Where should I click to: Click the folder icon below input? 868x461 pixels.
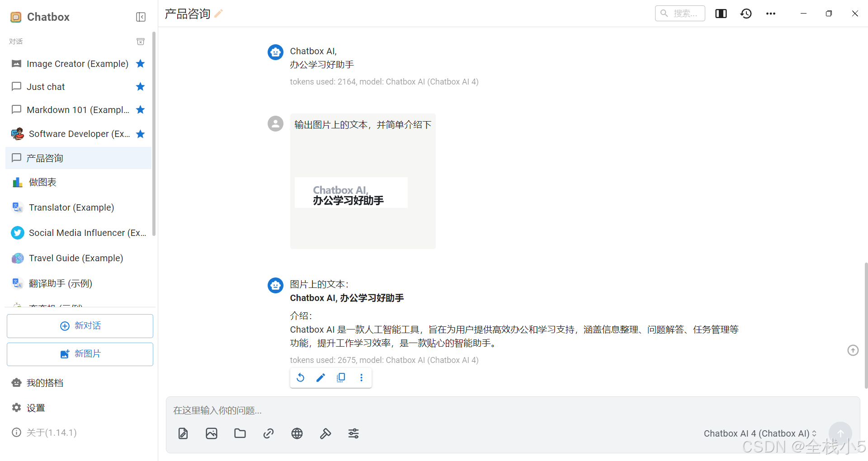click(240, 433)
